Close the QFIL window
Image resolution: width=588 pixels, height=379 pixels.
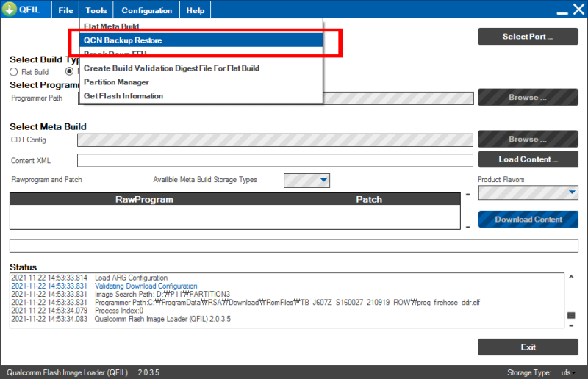click(x=578, y=10)
